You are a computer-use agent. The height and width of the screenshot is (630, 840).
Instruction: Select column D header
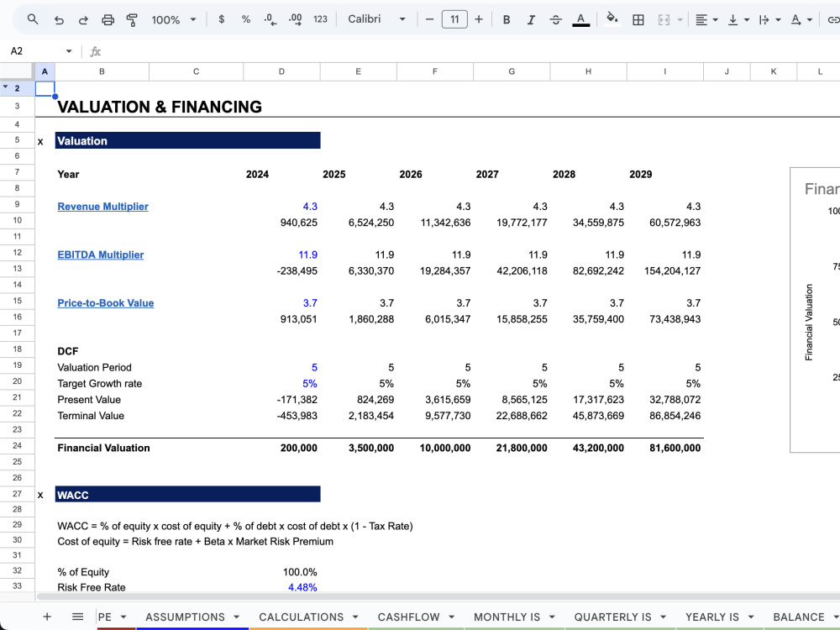pos(281,71)
